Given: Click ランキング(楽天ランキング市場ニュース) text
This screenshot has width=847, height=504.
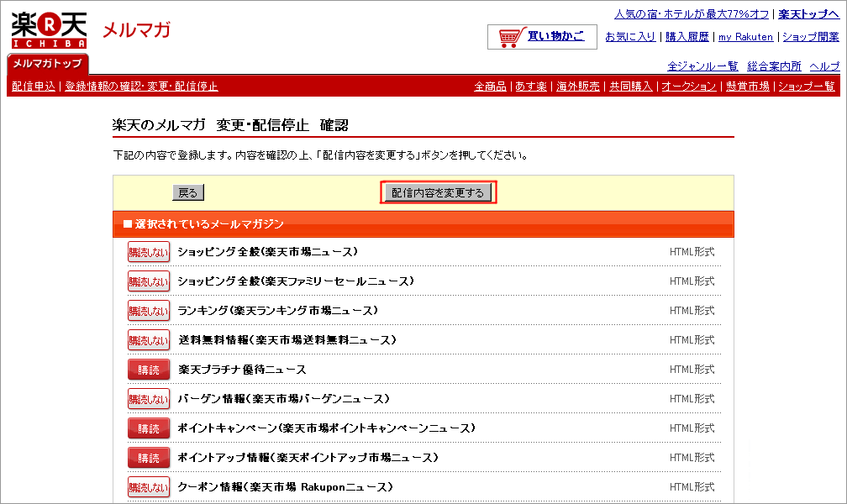Looking at the screenshot, I should (277, 311).
